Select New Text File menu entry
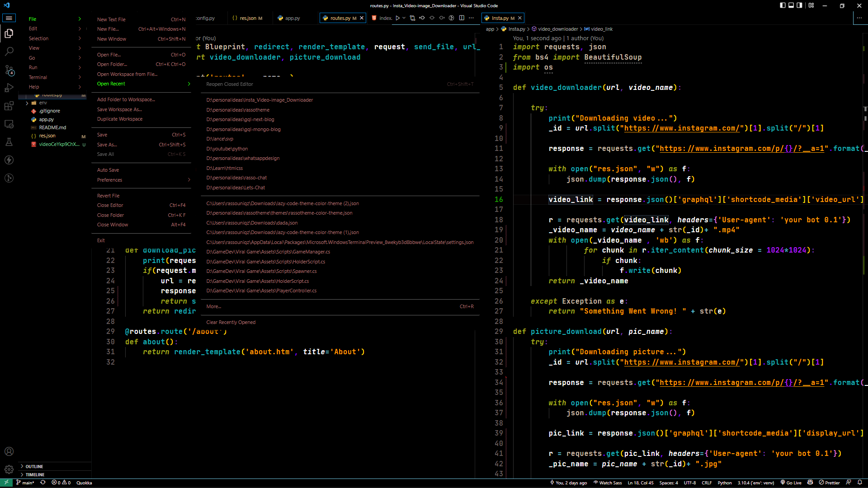 click(x=111, y=19)
